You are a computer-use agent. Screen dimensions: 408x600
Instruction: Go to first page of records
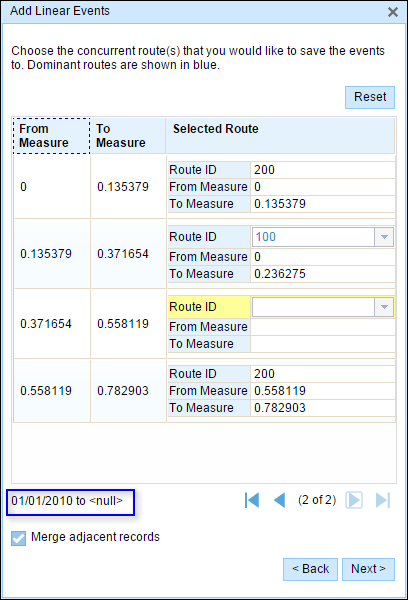252,500
